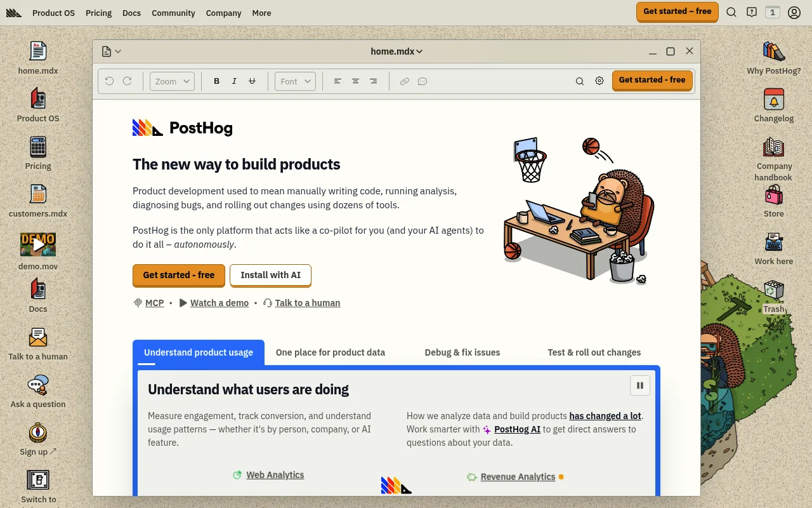The image size is (812, 508).
Task: Open the Company handbook desktop icon
Action: (774, 159)
